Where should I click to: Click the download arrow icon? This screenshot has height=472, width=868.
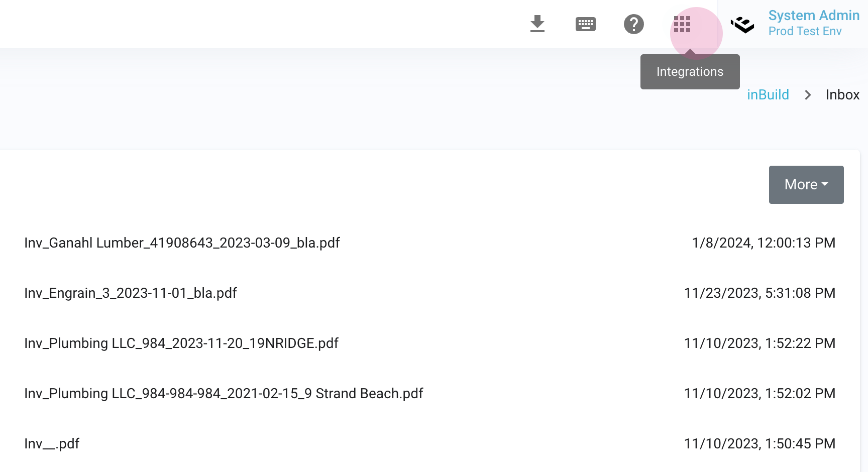click(537, 24)
